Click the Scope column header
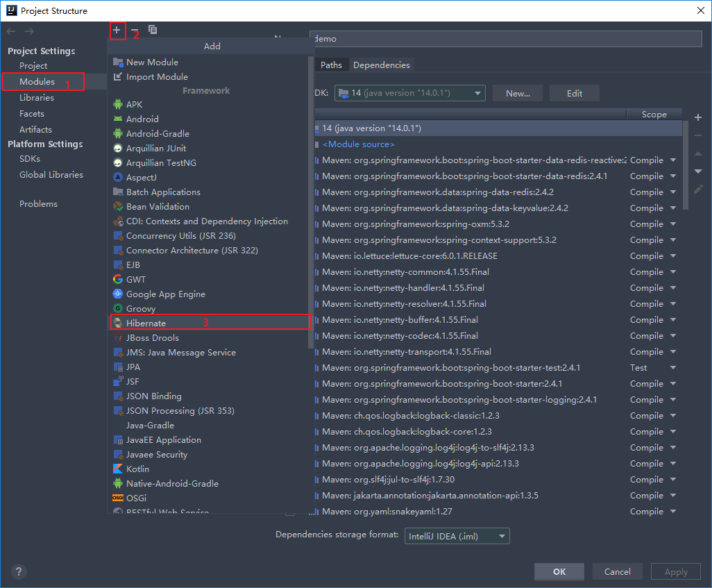Viewport: 712px width, 588px height. 654,115
